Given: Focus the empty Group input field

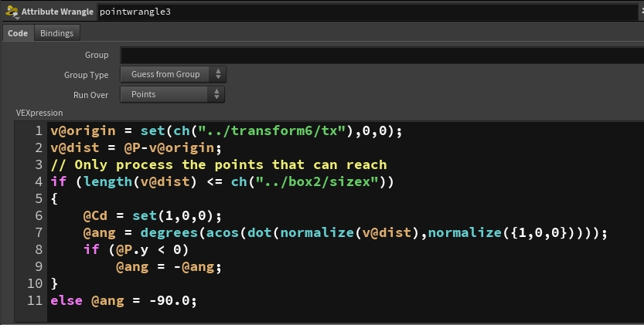Looking at the screenshot, I should tap(379, 55).
